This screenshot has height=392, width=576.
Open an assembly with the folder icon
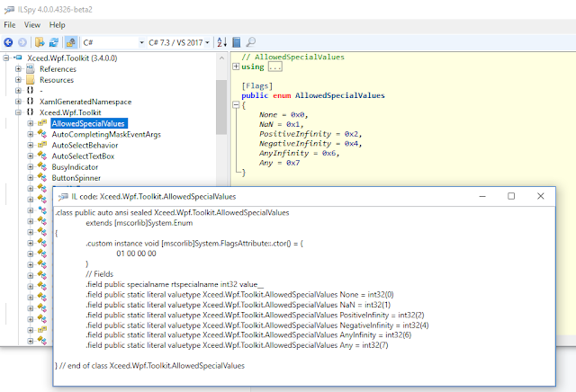[40, 42]
